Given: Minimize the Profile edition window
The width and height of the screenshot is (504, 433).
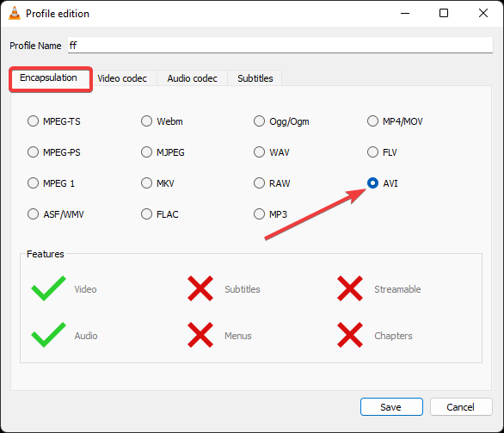Looking at the screenshot, I should pyautogui.click(x=405, y=13).
